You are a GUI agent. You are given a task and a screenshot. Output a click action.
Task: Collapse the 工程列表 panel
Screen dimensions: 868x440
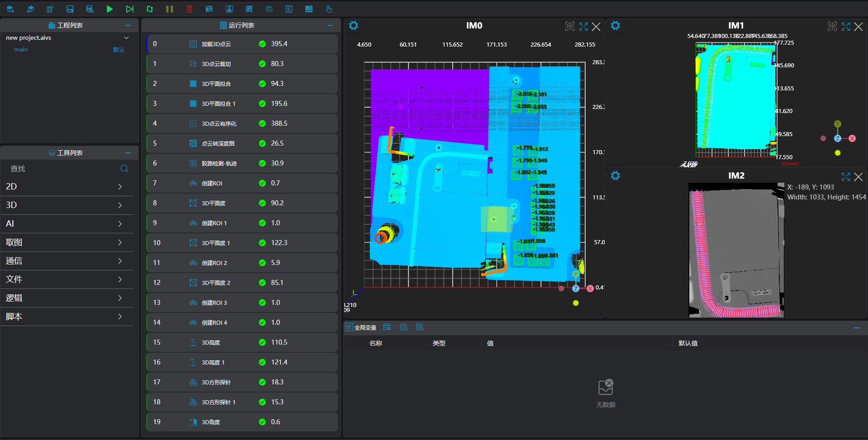[128, 25]
